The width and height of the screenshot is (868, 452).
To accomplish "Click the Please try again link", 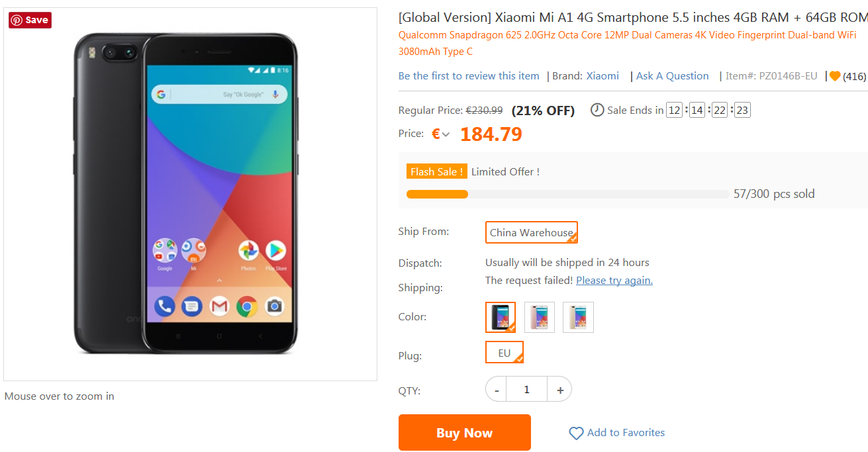I will [614, 281].
